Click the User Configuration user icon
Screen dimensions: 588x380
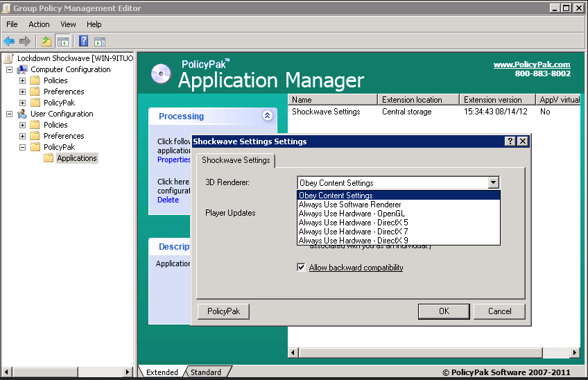tap(22, 114)
